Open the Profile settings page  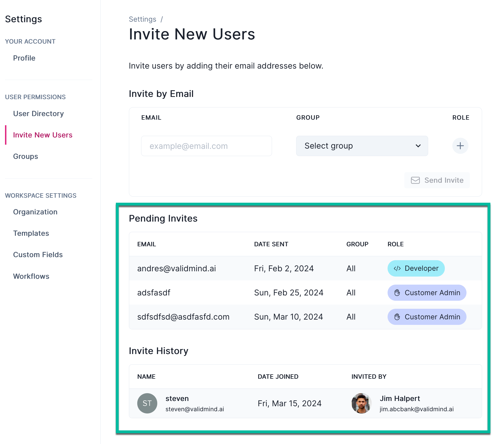[x=24, y=58]
